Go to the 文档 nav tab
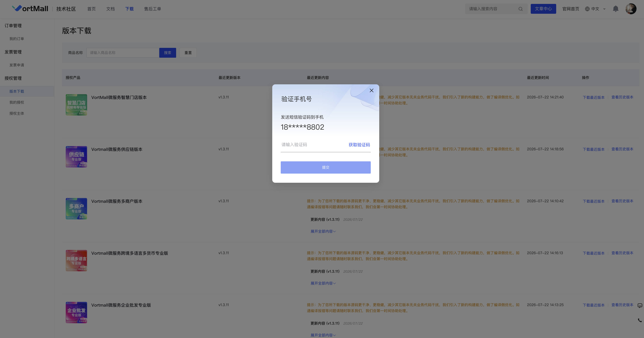644x338 pixels. 110,9
